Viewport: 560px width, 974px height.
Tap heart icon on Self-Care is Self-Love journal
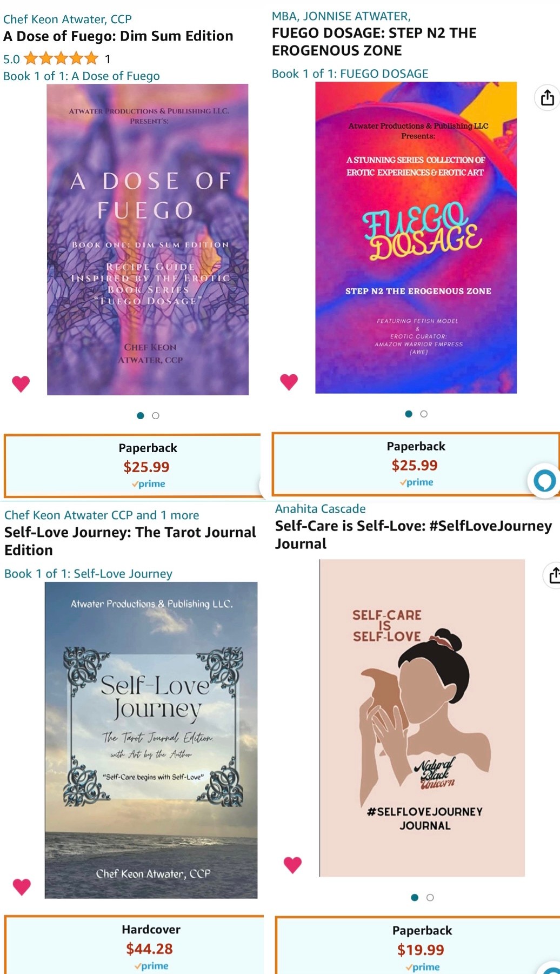(292, 865)
